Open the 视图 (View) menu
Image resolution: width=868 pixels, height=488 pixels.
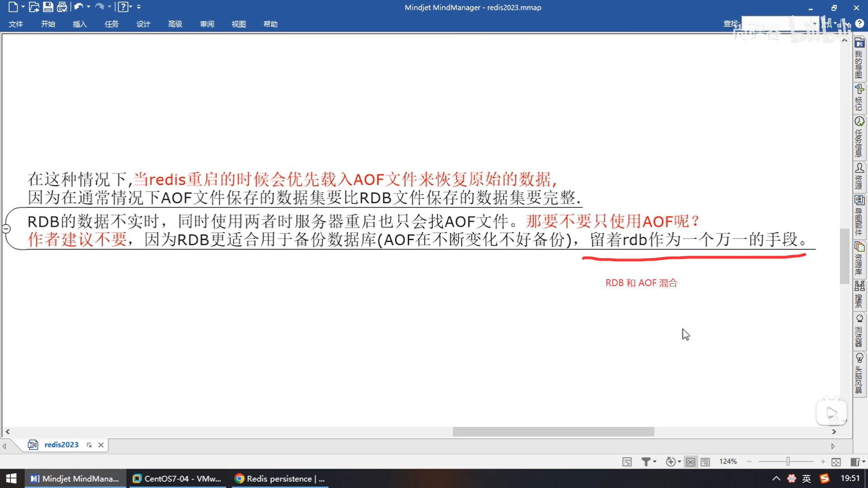point(238,24)
